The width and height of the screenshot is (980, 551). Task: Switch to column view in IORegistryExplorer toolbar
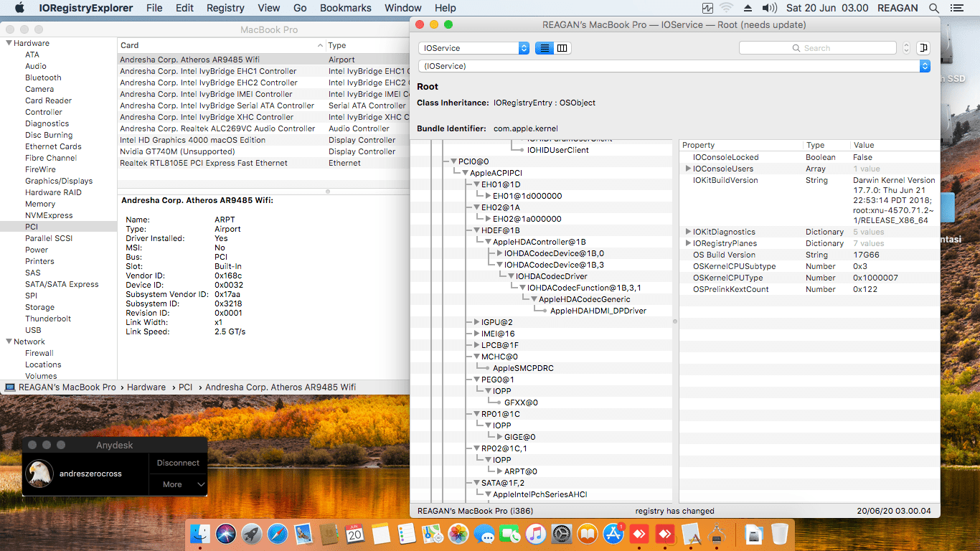click(562, 48)
